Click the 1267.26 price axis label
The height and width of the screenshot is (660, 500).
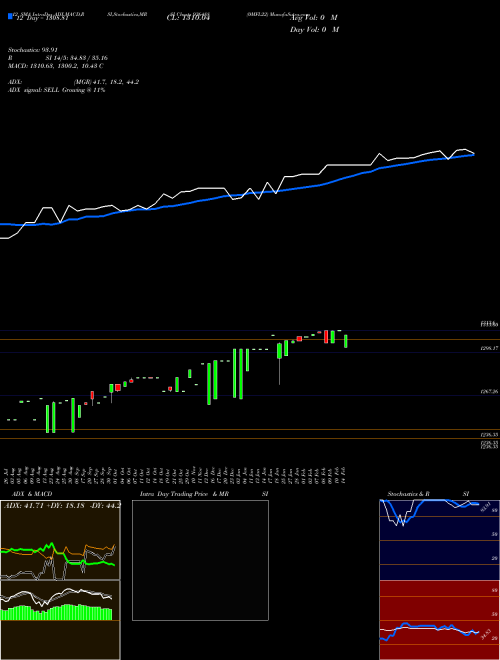(x=489, y=391)
